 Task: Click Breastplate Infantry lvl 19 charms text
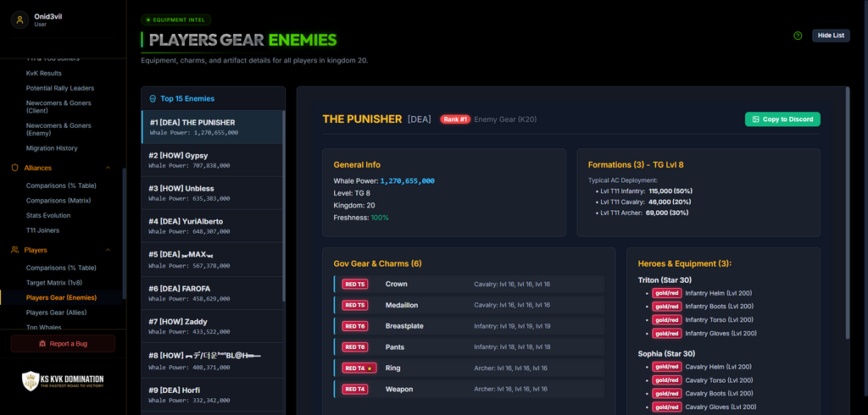(x=512, y=326)
